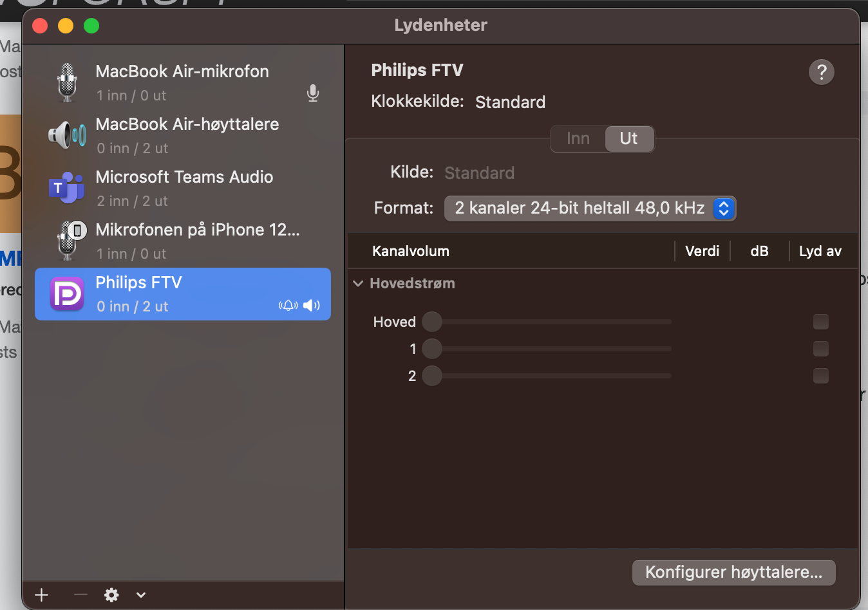Mute channel 1 checkbox
This screenshot has width=868, height=610.
click(x=820, y=349)
